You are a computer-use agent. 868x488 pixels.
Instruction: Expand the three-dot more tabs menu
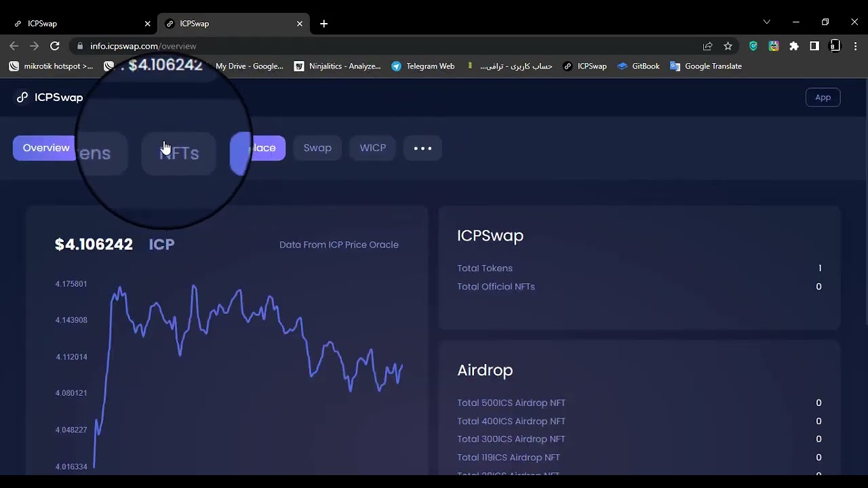(x=422, y=148)
